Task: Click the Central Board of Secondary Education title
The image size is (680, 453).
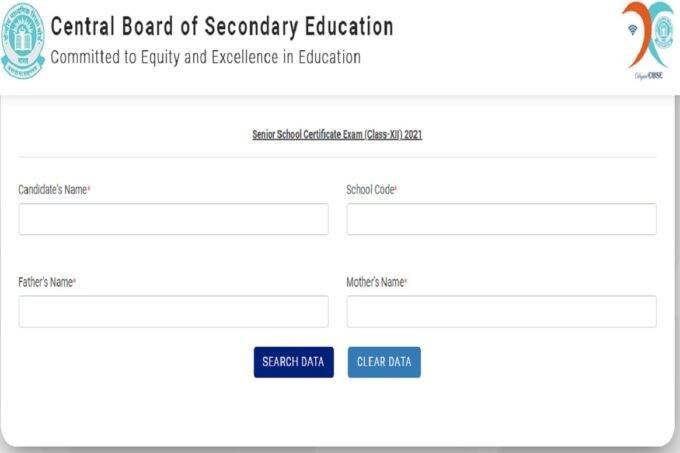Action: pyautogui.click(x=221, y=26)
